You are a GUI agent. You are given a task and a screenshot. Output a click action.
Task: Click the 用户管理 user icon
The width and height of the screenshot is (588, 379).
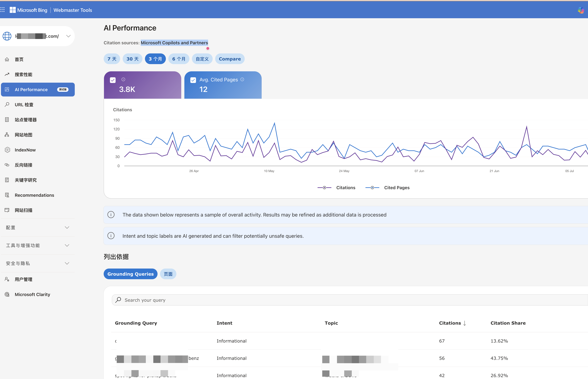[x=7, y=279]
